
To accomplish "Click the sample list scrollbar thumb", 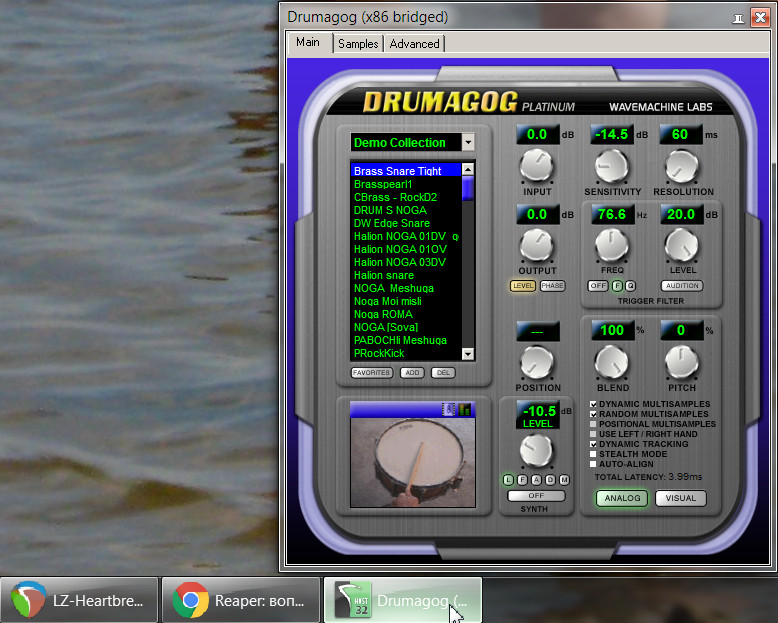I will [468, 188].
